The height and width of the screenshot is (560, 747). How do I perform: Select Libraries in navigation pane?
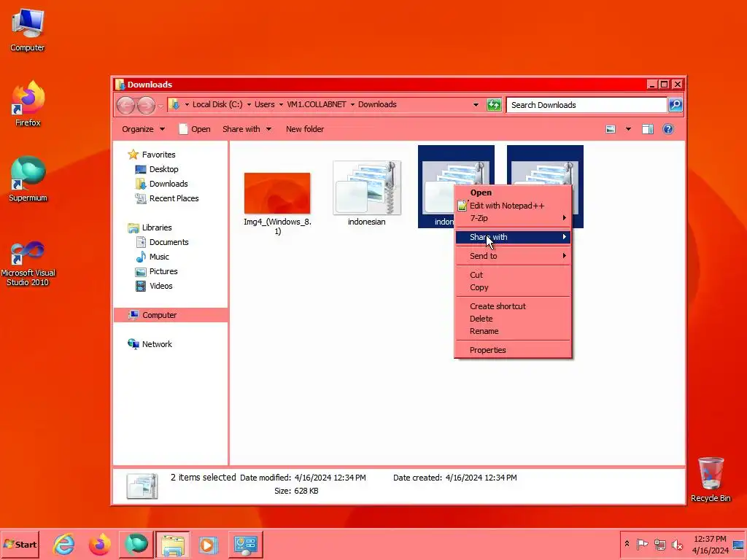[150, 227]
